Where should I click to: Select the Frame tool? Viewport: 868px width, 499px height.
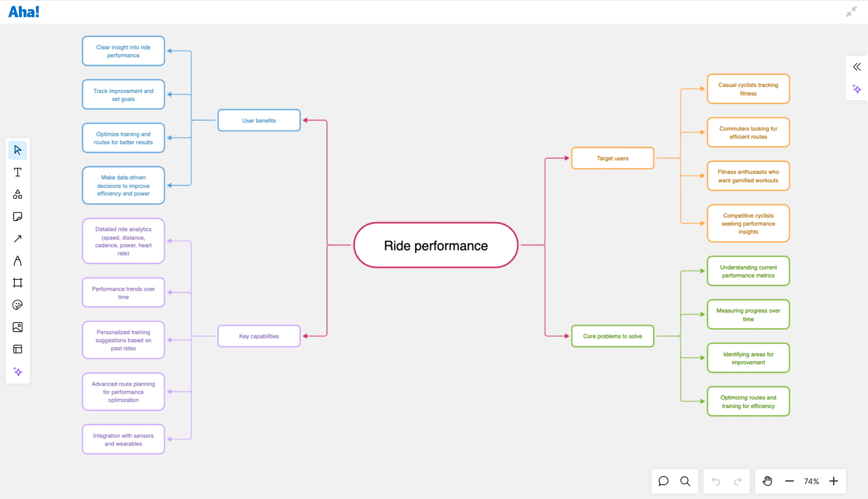coord(18,282)
